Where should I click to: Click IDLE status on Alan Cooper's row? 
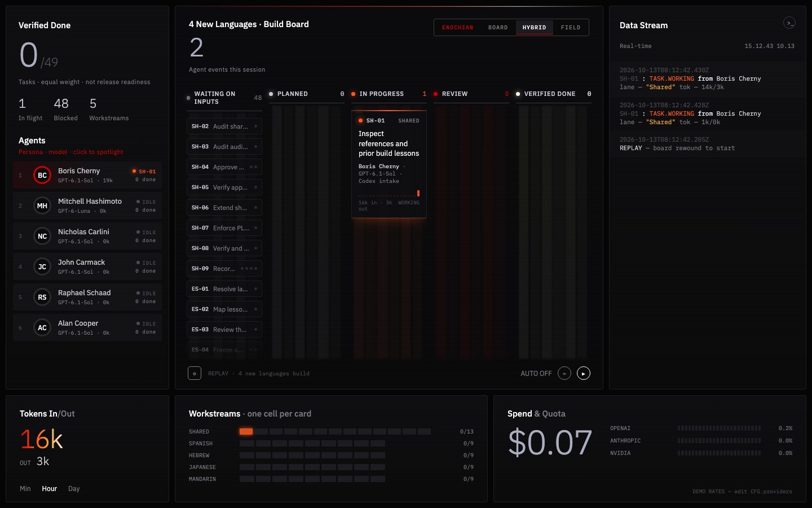146,323
